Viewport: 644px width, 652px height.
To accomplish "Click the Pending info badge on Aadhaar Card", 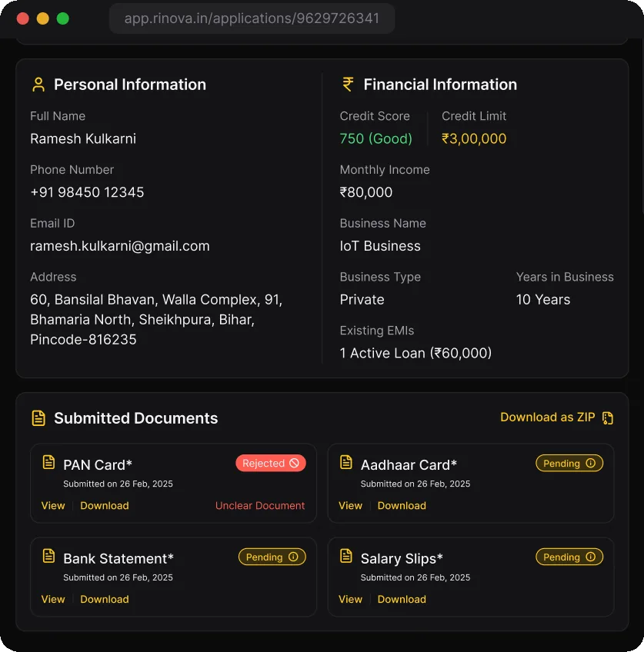I will pyautogui.click(x=569, y=463).
